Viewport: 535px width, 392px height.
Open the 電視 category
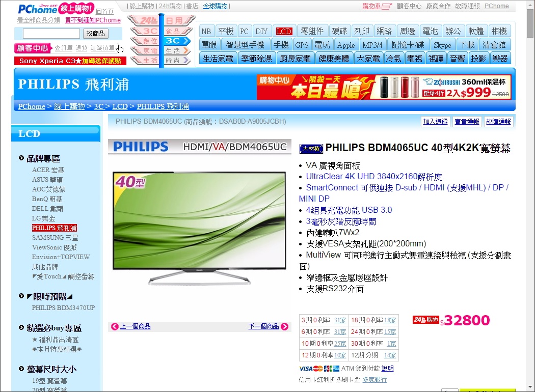(x=415, y=59)
